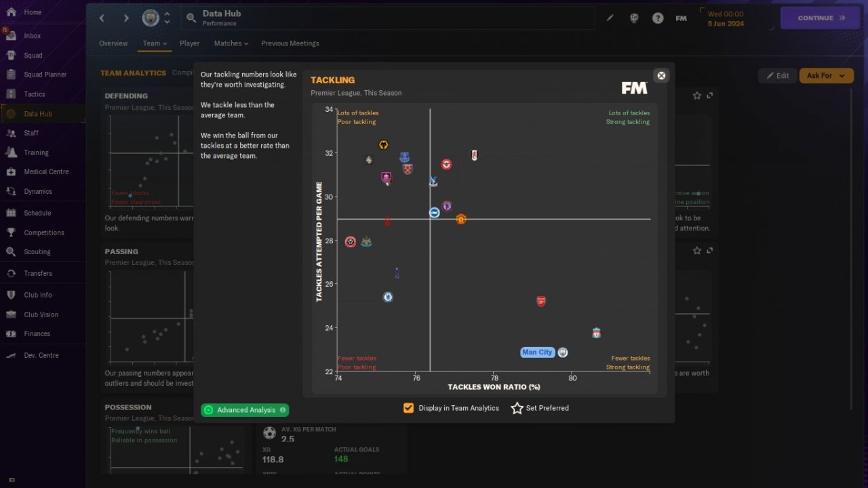Click the TACKLING dialog title
This screenshot has width=868, height=488.
coord(333,80)
